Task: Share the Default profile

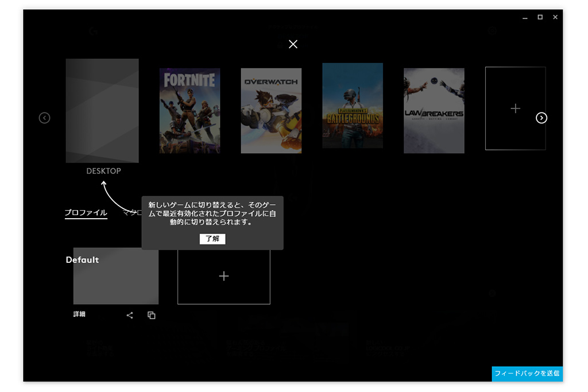Action: (130, 315)
